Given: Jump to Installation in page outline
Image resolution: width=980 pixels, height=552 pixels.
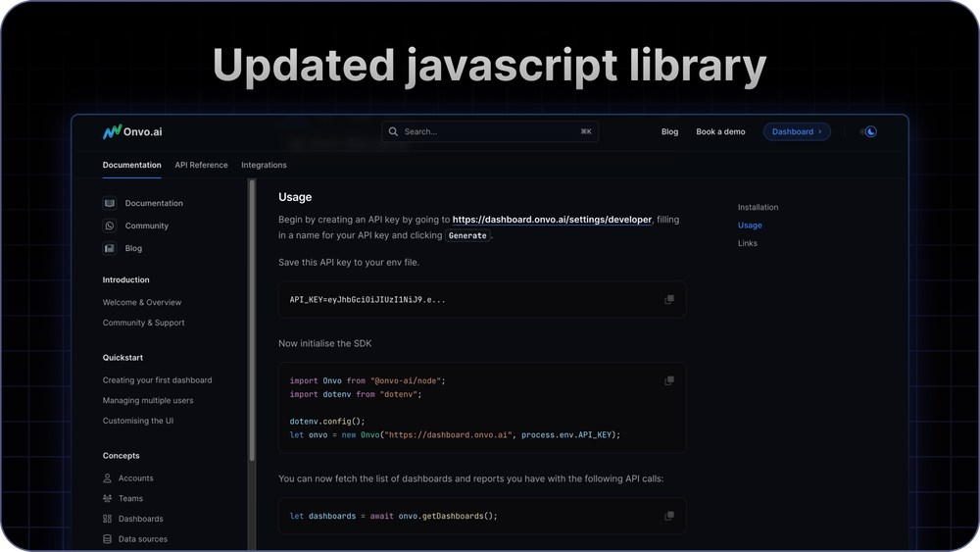Looking at the screenshot, I should point(758,207).
